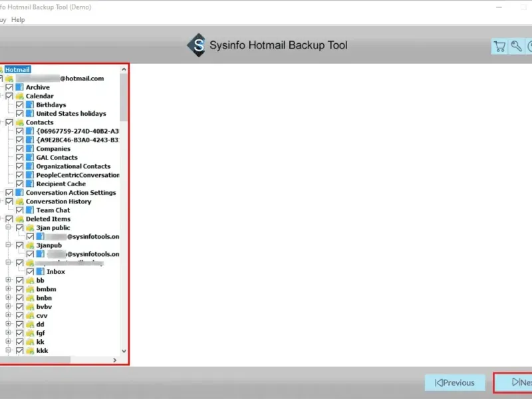The image size is (532, 399).
Task: Uncheck the Team Chat checkbox
Action: [x=20, y=210]
